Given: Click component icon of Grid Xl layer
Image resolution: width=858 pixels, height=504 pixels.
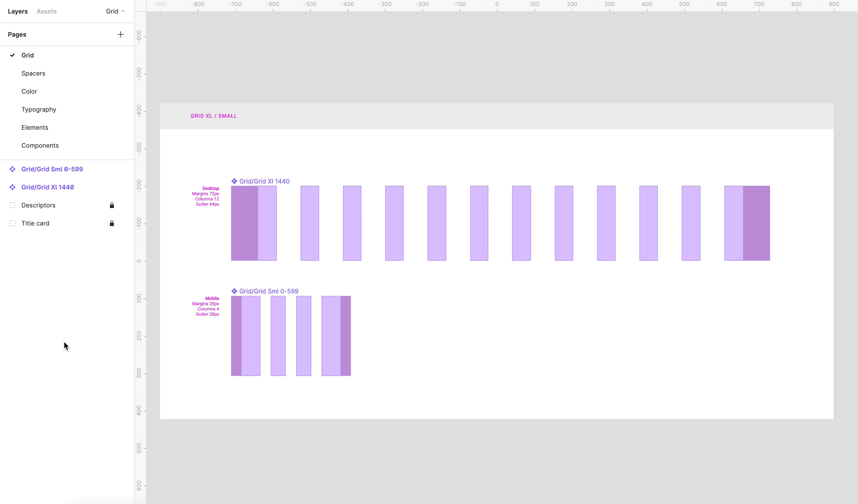Looking at the screenshot, I should pyautogui.click(x=12, y=187).
